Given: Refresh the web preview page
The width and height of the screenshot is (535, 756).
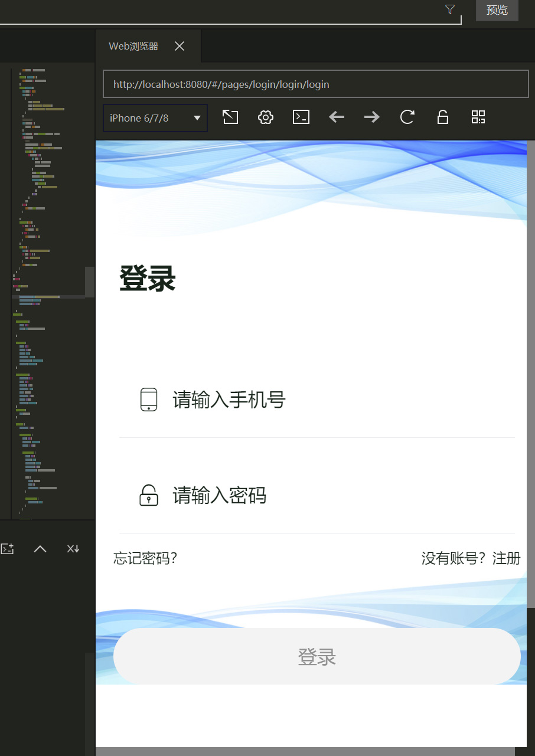Looking at the screenshot, I should pos(407,117).
